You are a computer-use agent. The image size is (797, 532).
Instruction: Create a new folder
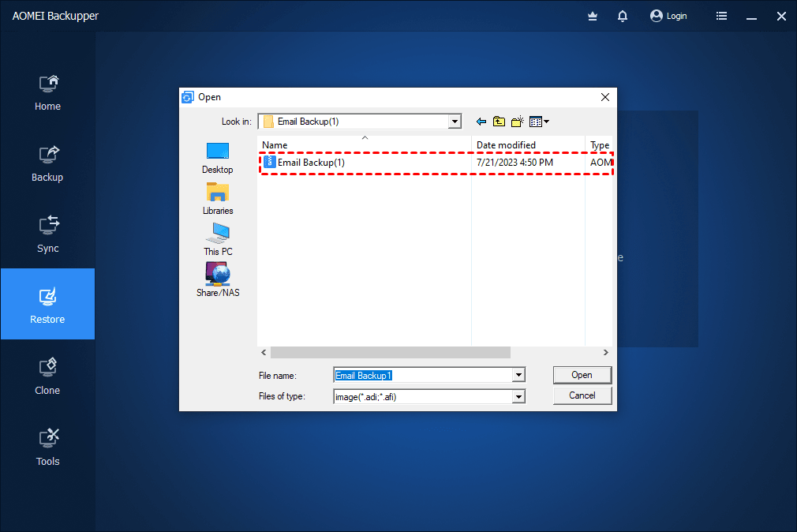pos(518,122)
